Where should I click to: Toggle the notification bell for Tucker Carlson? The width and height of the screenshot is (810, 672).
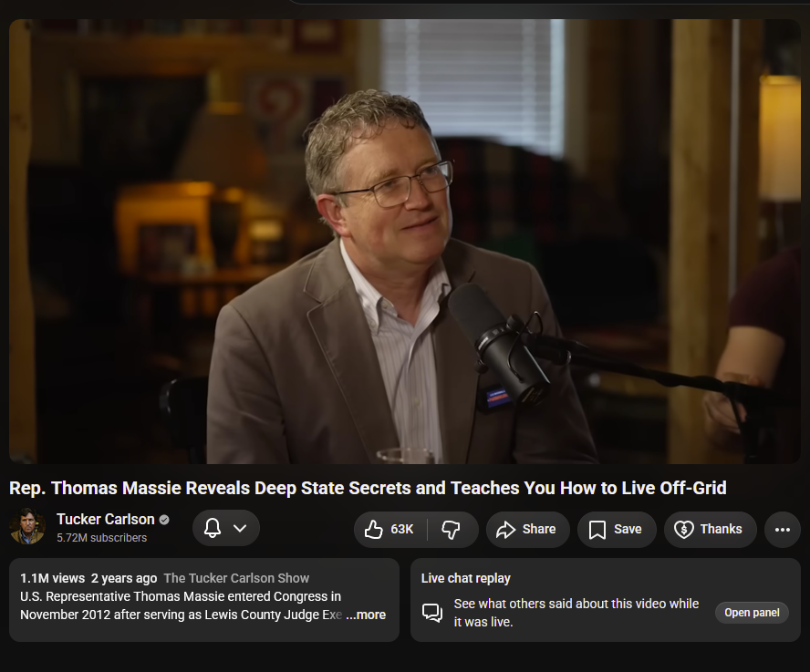pos(213,528)
